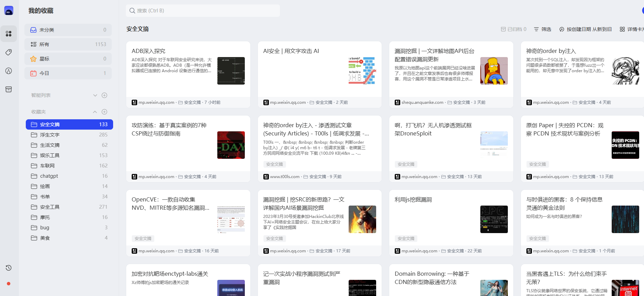Open the 星标 starred list
644x296 pixels.
[x=68, y=59]
